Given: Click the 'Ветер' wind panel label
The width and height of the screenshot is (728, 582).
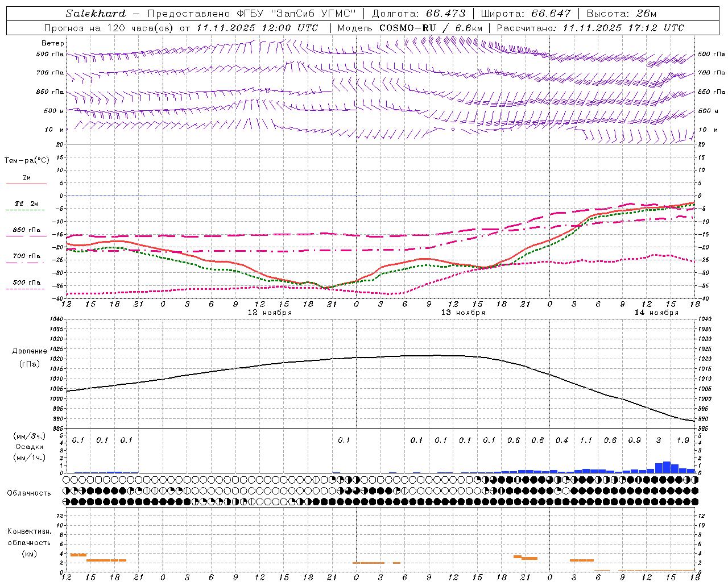Looking at the screenshot, I should pyautogui.click(x=53, y=43).
